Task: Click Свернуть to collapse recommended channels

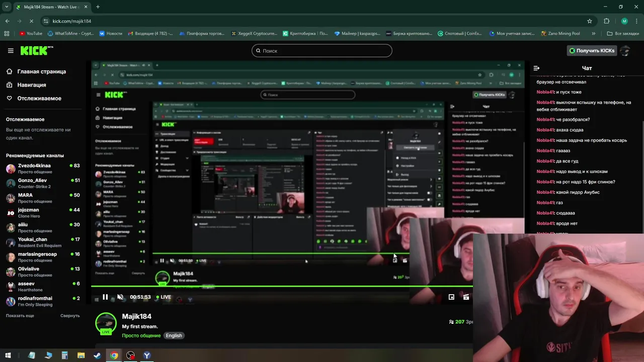Action: pyautogui.click(x=70, y=316)
